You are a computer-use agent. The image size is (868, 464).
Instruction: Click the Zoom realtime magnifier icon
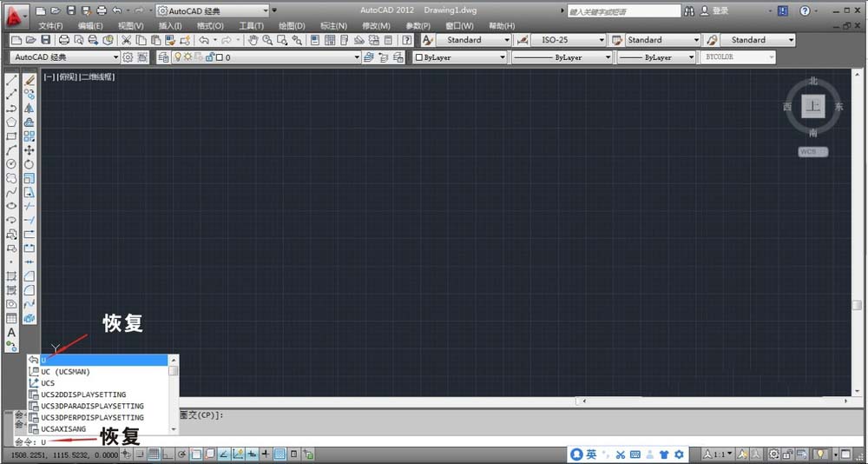pos(267,40)
